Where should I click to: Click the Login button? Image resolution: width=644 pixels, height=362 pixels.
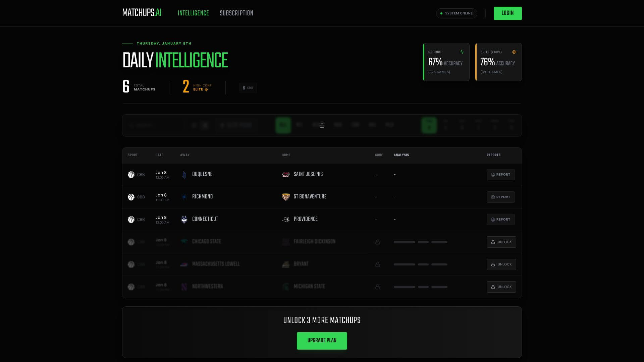tap(507, 13)
